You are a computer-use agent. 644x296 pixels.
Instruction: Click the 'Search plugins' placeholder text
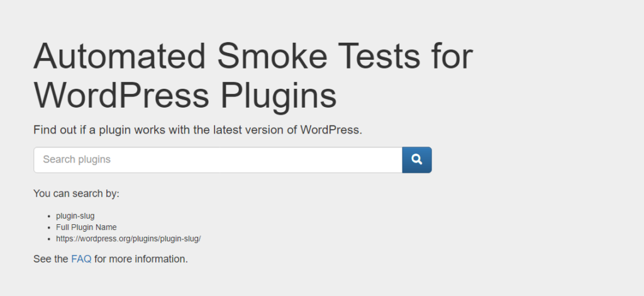(77, 160)
